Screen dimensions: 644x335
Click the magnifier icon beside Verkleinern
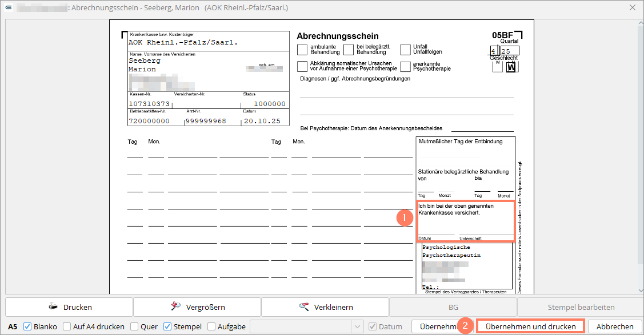pos(304,306)
